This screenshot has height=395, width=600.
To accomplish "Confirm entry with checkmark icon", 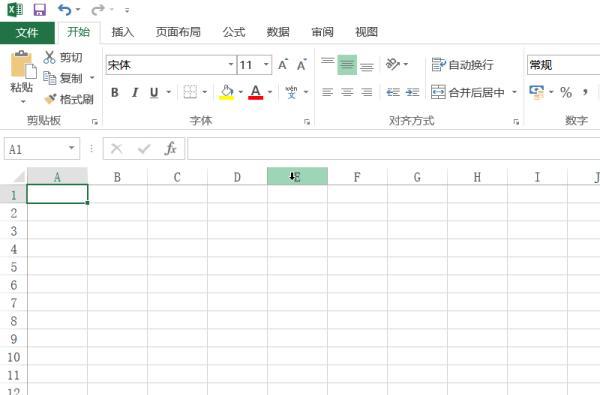I will (144, 149).
